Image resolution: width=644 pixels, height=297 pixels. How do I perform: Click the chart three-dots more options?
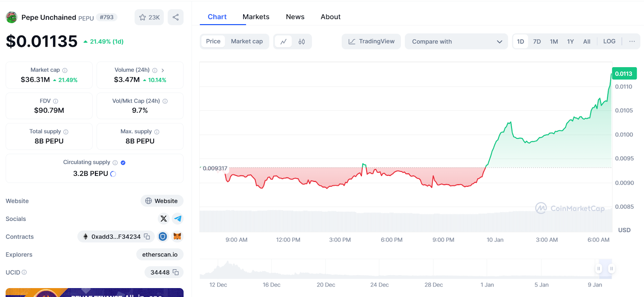coord(632,41)
